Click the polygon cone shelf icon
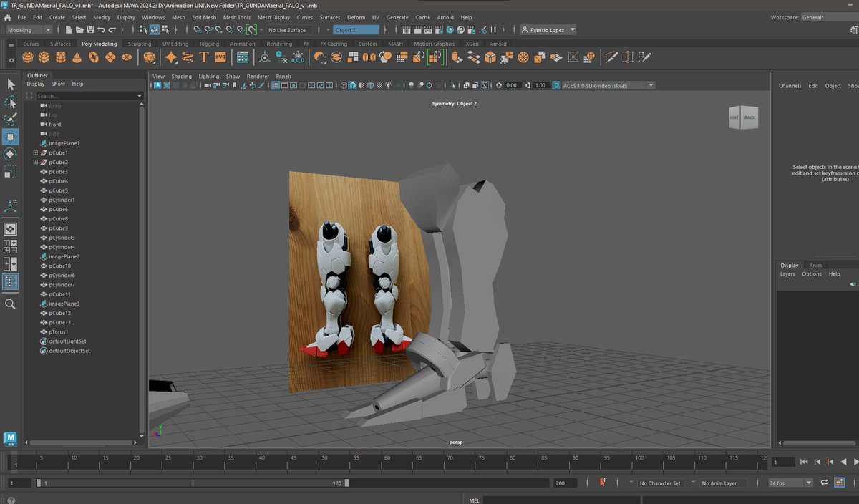 77,57
